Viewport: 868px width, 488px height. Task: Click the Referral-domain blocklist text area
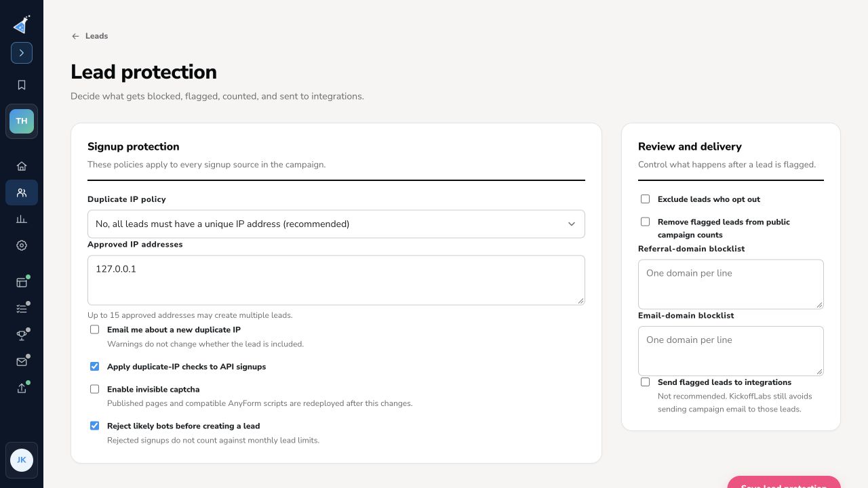[731, 284]
